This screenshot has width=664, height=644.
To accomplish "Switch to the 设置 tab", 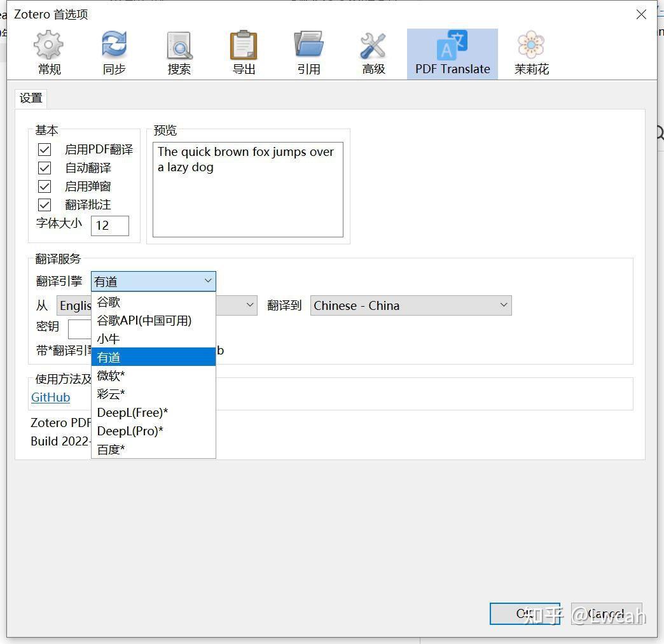I will [31, 98].
